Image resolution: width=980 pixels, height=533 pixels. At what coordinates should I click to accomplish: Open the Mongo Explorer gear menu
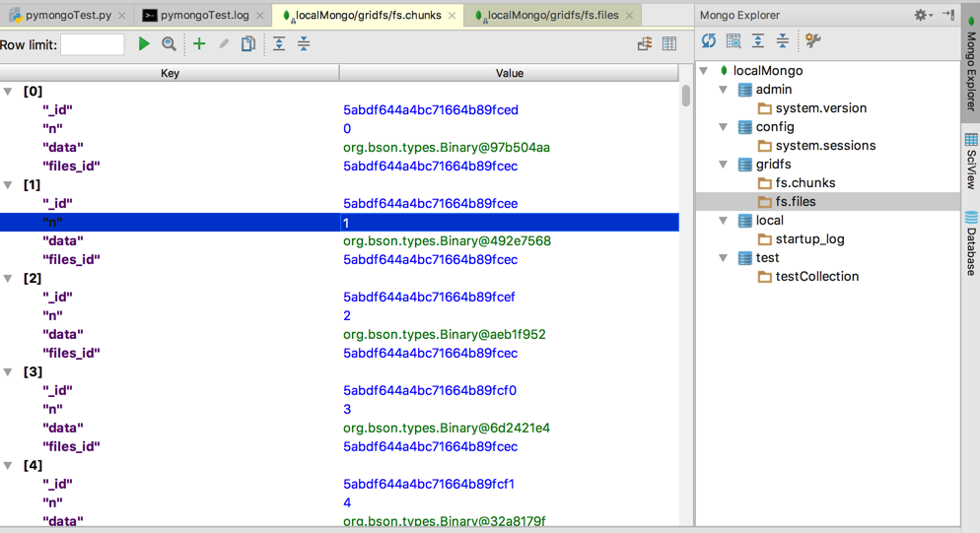point(923,15)
